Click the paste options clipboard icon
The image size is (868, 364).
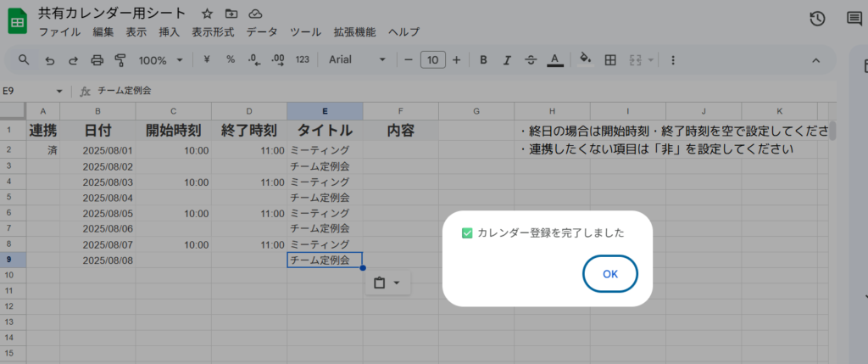[x=379, y=283]
